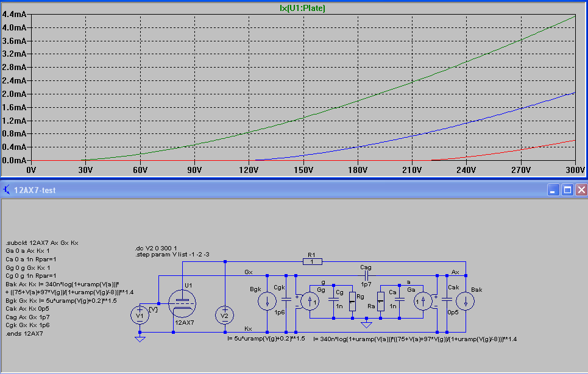Image resolution: width=588 pixels, height=374 pixels.
Task: Select the Rg resistor component
Action: pyautogui.click(x=352, y=302)
